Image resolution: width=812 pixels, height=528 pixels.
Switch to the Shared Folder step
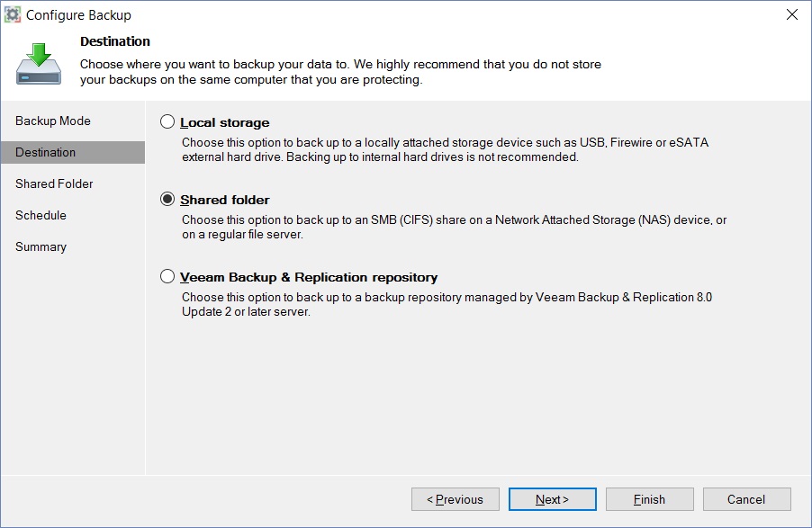[54, 183]
